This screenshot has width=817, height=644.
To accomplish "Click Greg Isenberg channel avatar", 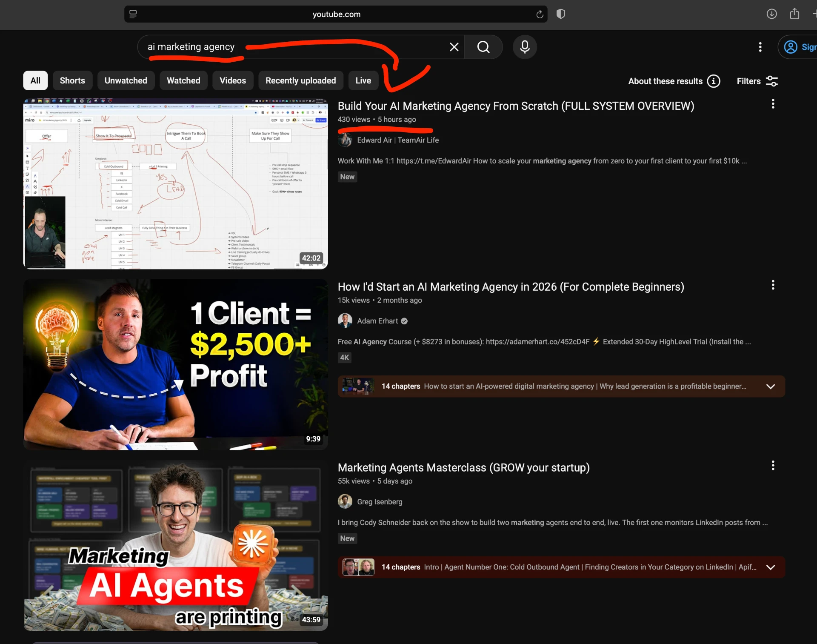I will [x=345, y=501].
